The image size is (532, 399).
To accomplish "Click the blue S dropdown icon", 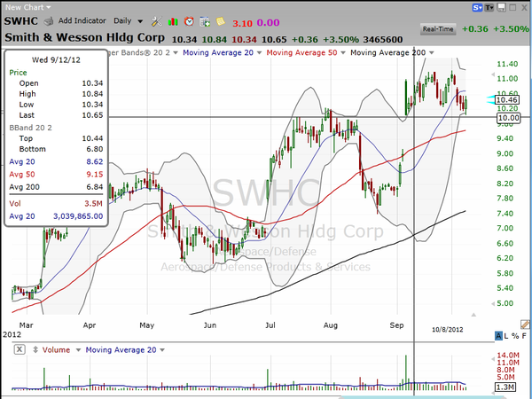I will [480, 7].
